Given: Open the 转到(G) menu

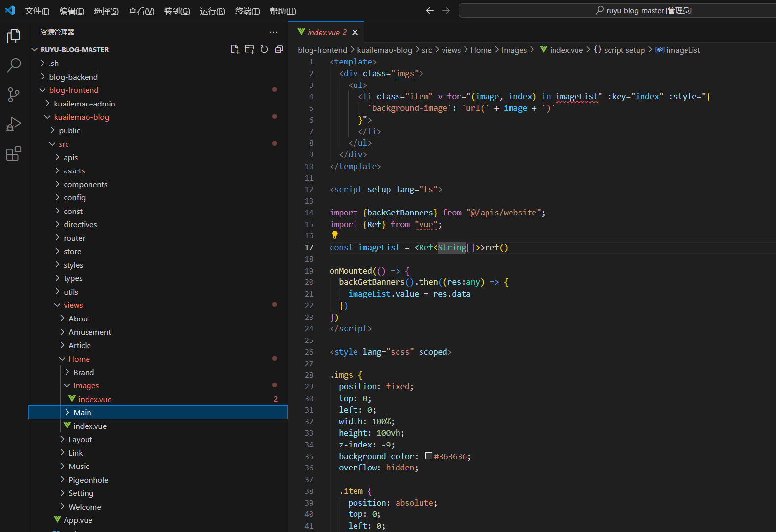Looking at the screenshot, I should (x=177, y=11).
